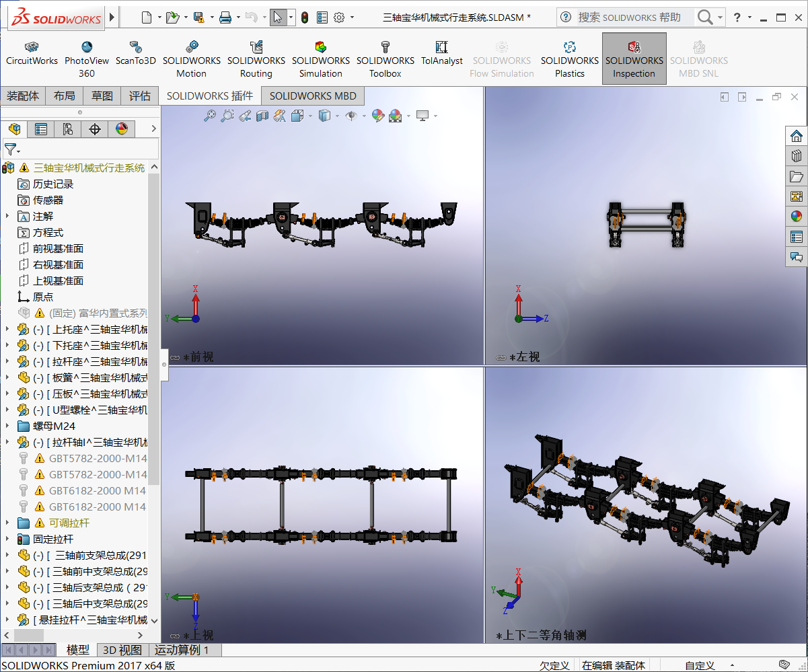Open Display Style dropdown
The height and width of the screenshot is (672, 808).
point(338,116)
